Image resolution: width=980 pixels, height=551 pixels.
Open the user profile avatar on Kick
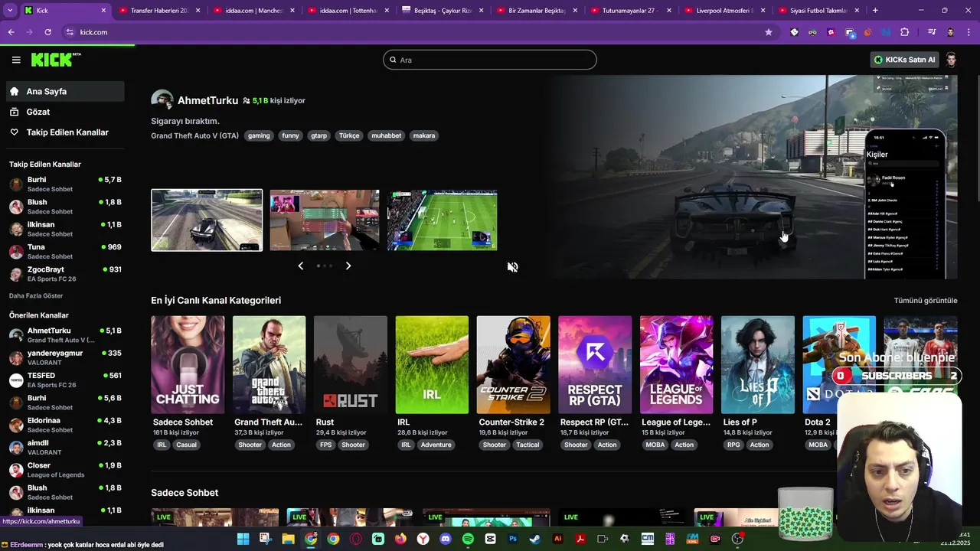tap(951, 60)
